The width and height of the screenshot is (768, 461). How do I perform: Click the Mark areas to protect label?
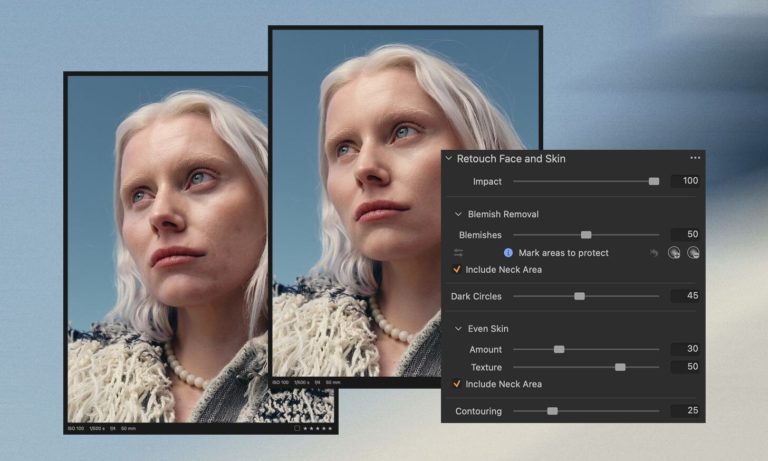point(563,253)
